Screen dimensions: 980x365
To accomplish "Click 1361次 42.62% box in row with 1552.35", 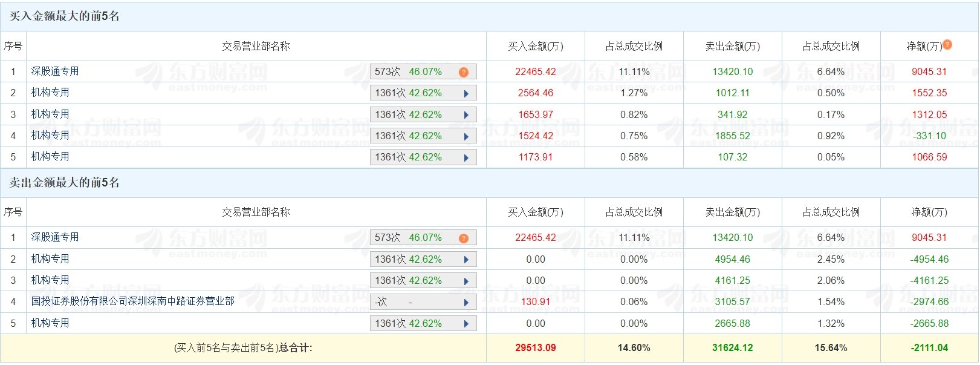I will (423, 93).
